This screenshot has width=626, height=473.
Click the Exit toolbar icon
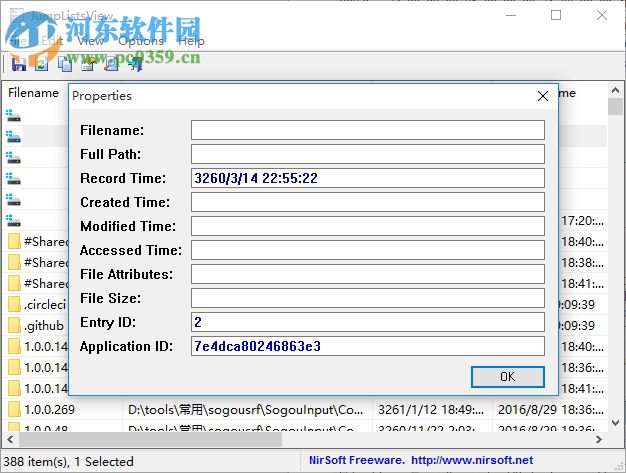136,64
